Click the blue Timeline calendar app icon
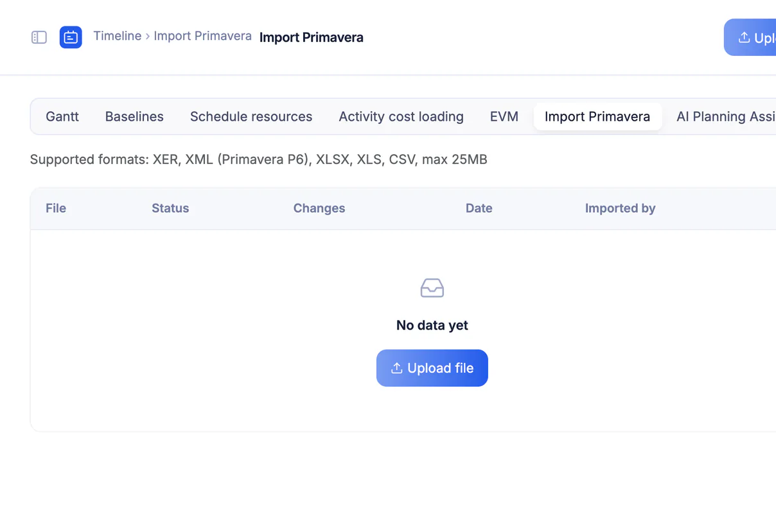The height and width of the screenshot is (532, 776). coord(71,37)
